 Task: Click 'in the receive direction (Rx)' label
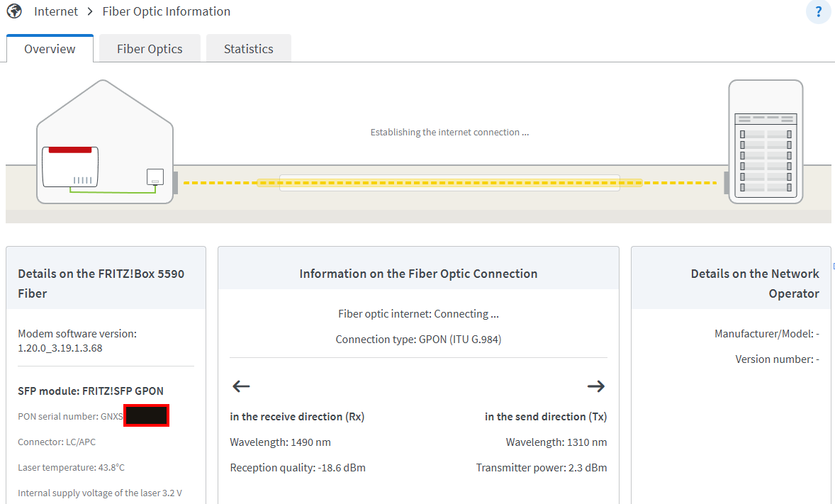click(297, 417)
